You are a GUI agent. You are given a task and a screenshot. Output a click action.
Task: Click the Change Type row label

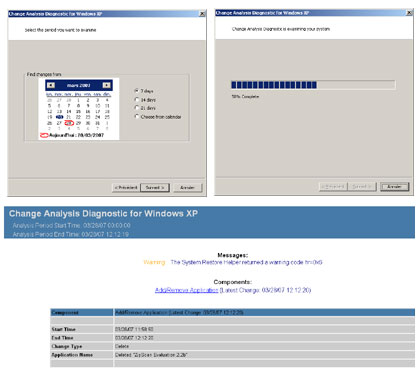(x=67, y=346)
